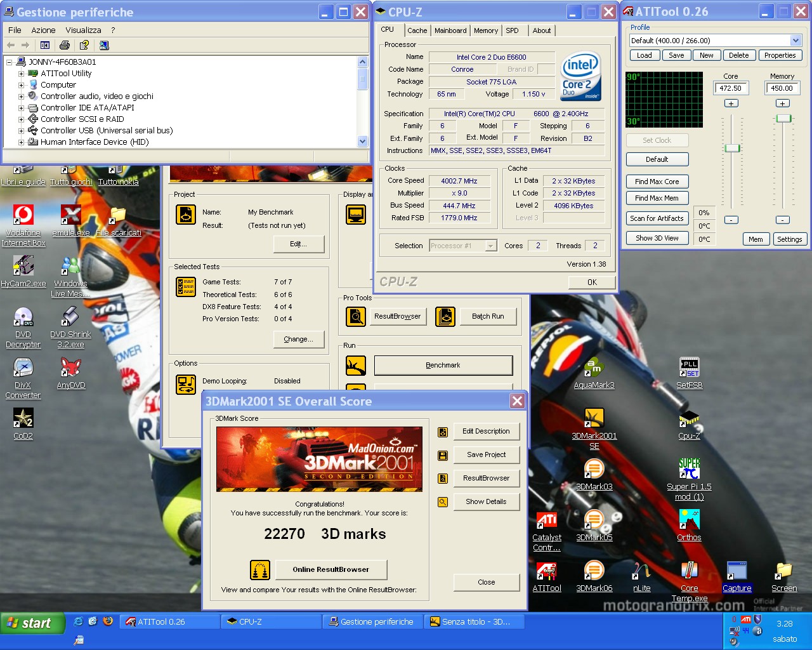Open Super Pi 1.5 mod desktop icon
The height and width of the screenshot is (650, 812).
[689, 479]
